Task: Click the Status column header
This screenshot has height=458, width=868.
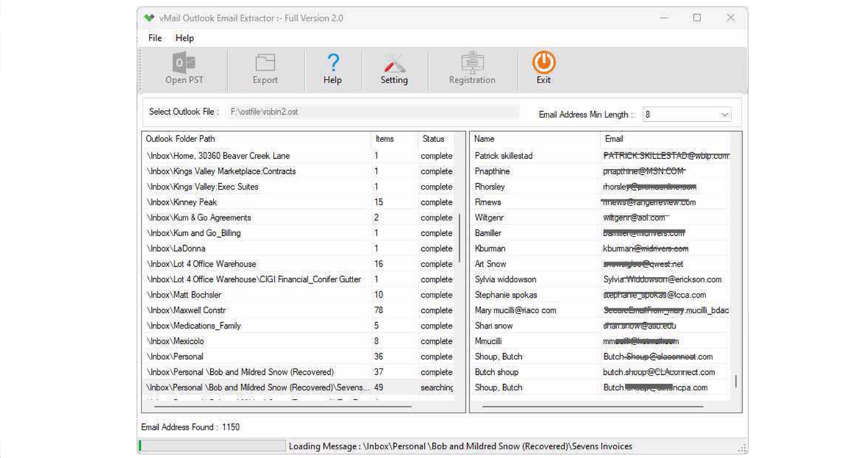Action: click(x=436, y=139)
